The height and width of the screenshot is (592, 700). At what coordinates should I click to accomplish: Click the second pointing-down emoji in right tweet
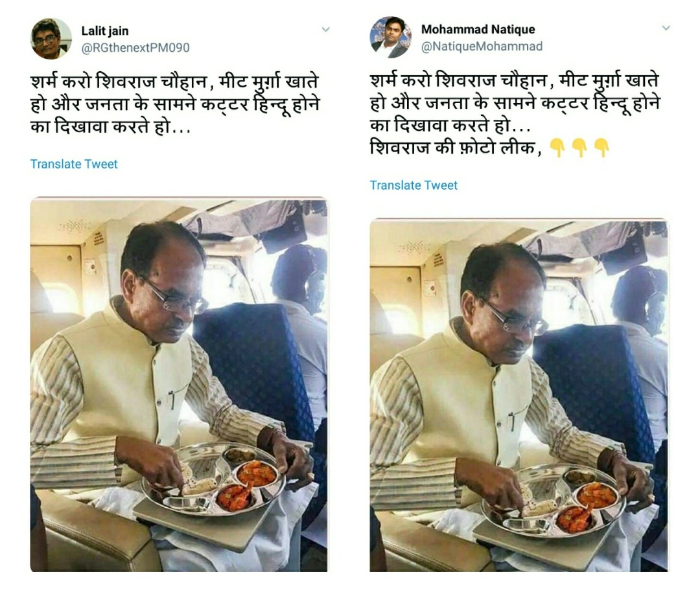[579, 148]
